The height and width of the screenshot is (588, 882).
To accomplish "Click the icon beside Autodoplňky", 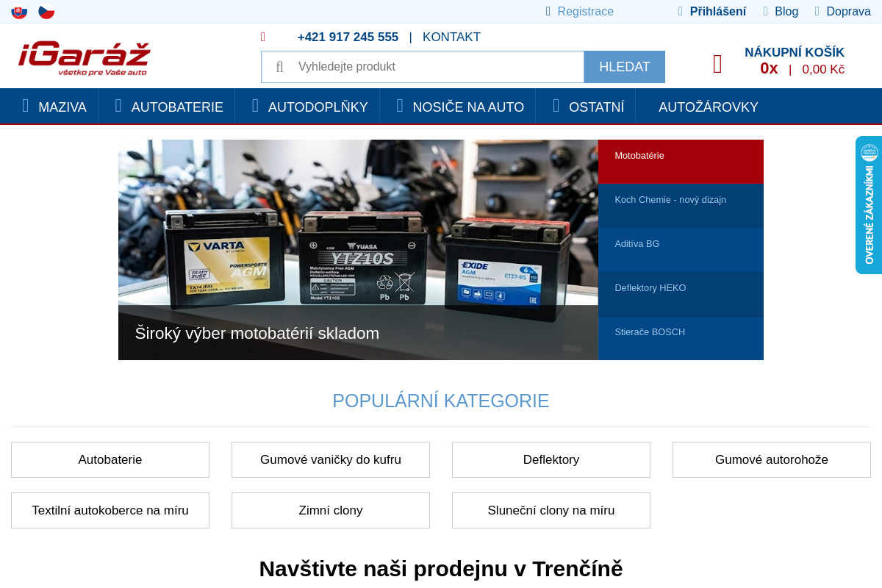I will 255,106.
